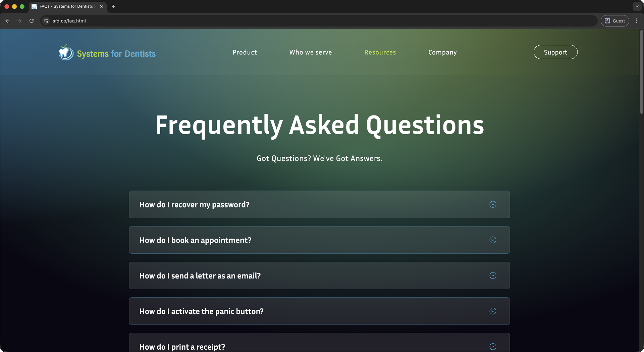Click the Systems for Dentists tooth logo

65,52
